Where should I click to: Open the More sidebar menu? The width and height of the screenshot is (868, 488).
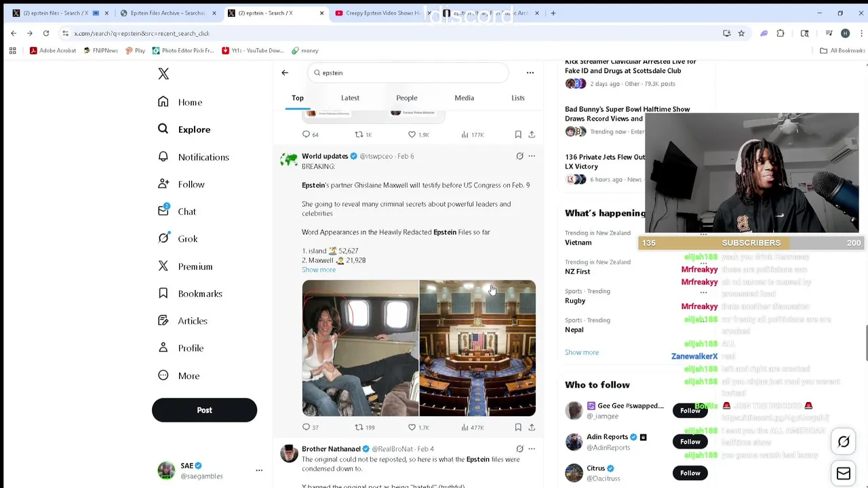pyautogui.click(x=179, y=375)
